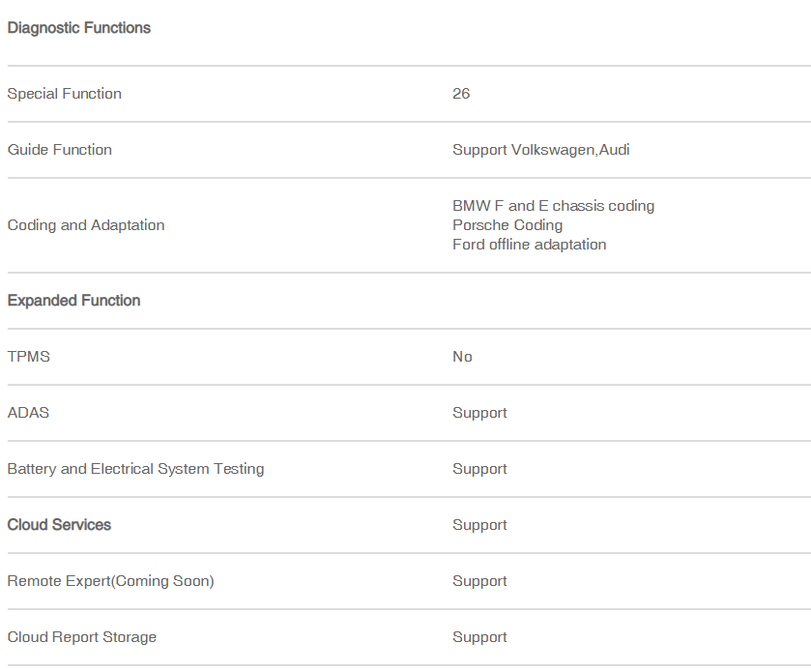This screenshot has width=811, height=672.
Task: Select the Expanded Function heading
Action: click(x=73, y=301)
